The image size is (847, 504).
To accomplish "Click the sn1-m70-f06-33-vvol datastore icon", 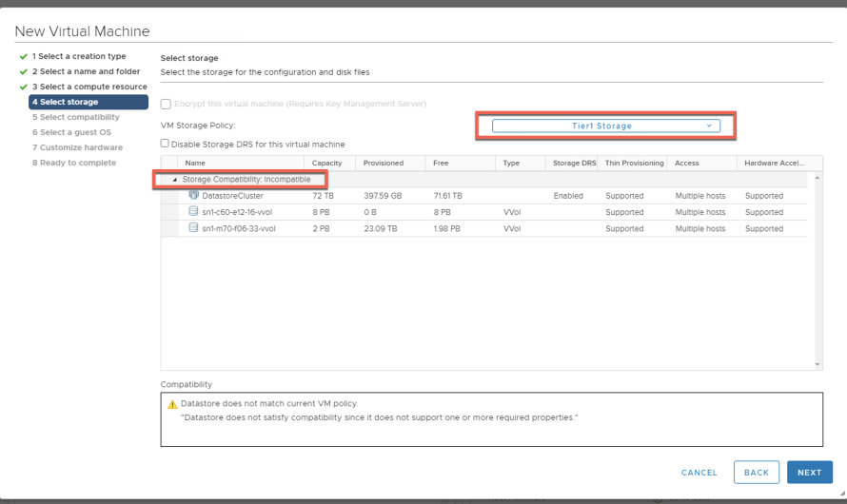I will coord(193,228).
